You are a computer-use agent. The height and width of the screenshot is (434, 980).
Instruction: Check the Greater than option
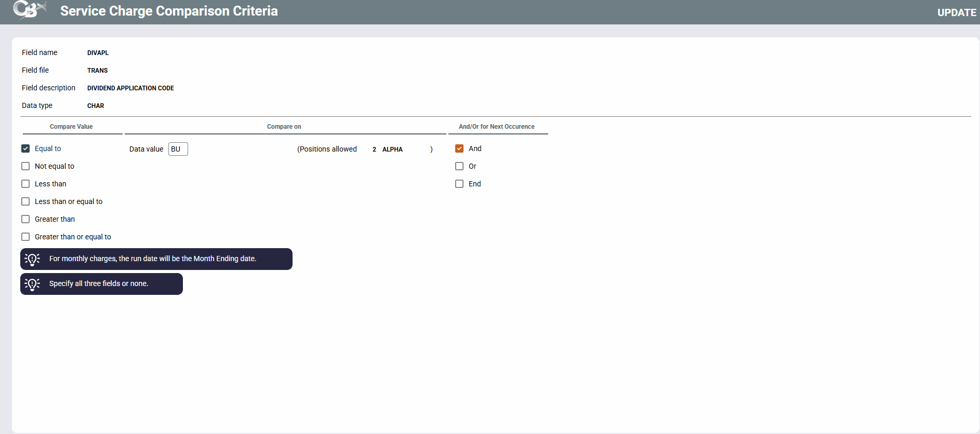point(25,219)
